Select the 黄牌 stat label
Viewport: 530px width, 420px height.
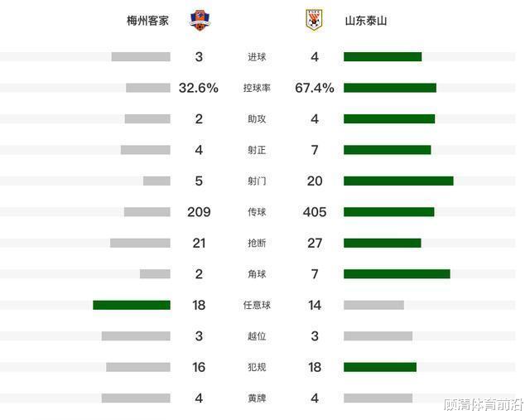pyautogui.click(x=257, y=398)
